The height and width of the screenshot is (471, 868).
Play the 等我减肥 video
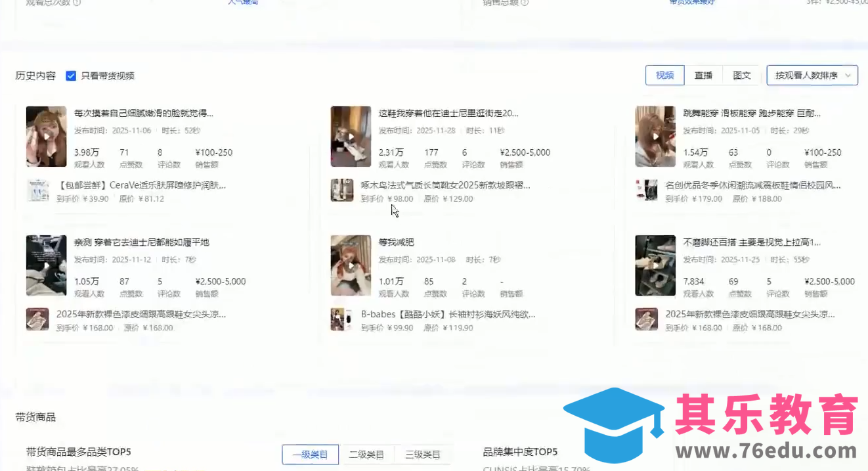[351, 265]
